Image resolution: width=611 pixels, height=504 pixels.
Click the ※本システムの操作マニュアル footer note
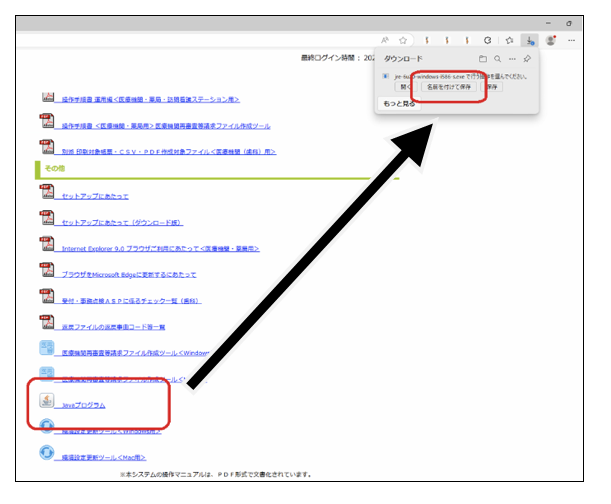[x=216, y=474]
